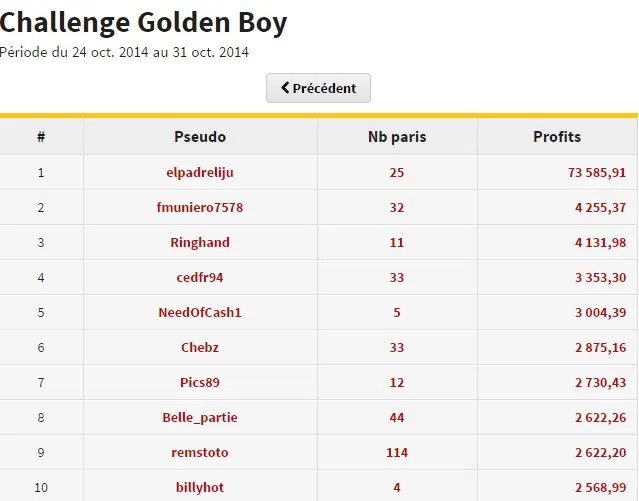Select the Ringhand pseudo link
This screenshot has height=501, width=639.
pyautogui.click(x=200, y=243)
